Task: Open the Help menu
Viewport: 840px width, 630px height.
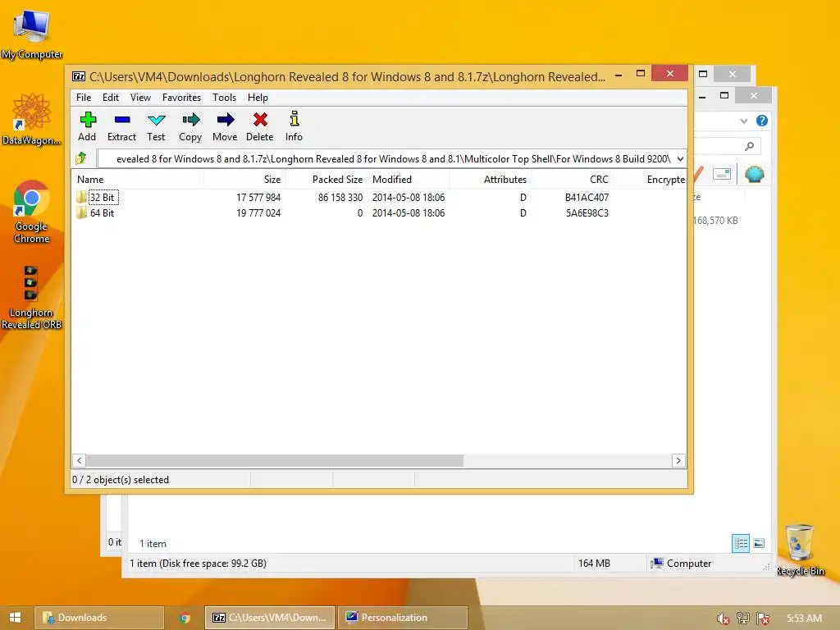Action: tap(258, 98)
